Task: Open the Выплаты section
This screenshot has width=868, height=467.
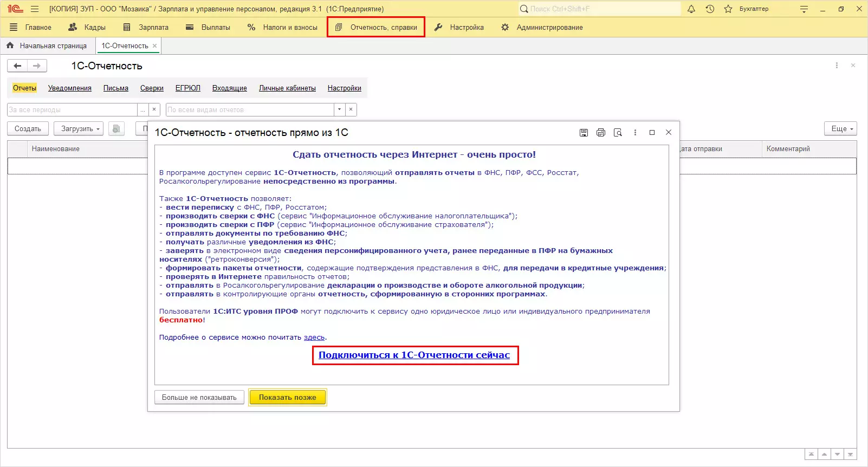Action: point(208,27)
